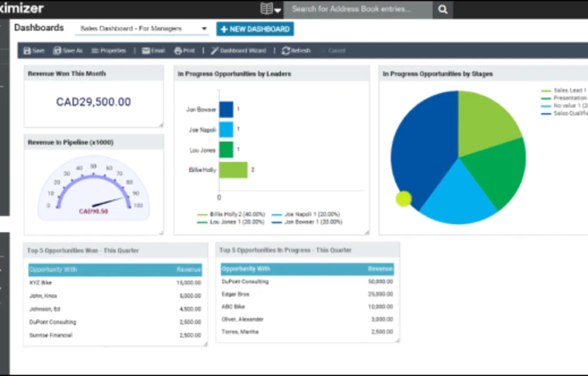Click the Lou Jones green bar
Viewport: 588px width, 376px height.
pos(226,150)
